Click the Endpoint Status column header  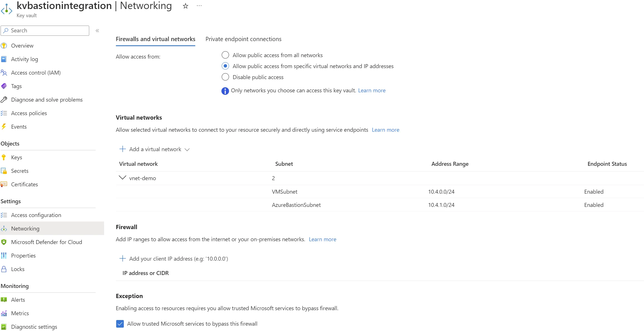point(607,164)
